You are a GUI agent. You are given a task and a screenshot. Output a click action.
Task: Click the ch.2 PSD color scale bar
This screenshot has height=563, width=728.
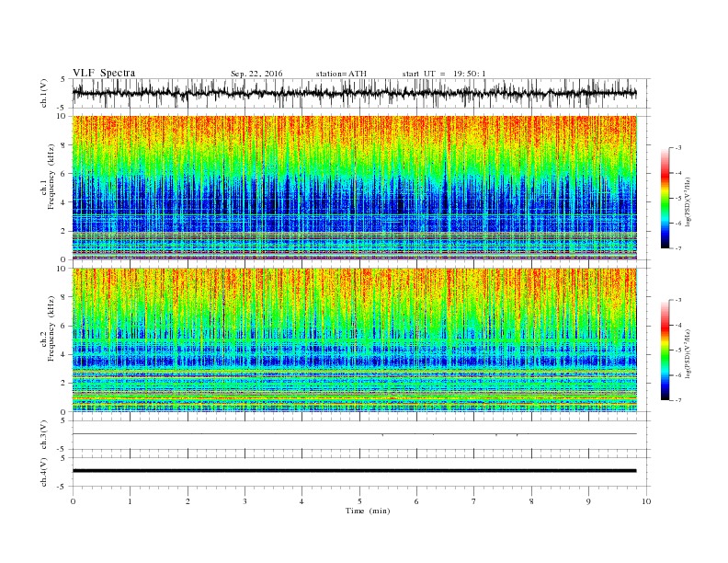(665, 350)
